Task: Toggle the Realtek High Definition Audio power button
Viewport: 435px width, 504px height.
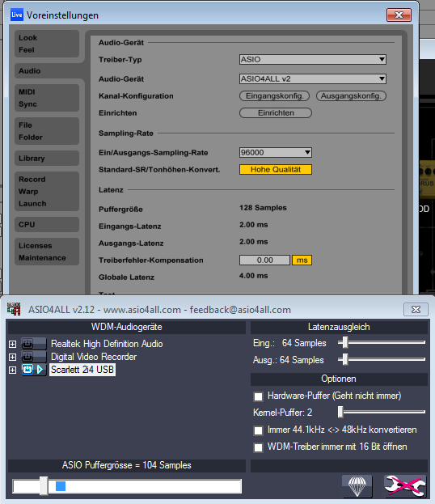Action: pyautogui.click(x=27, y=344)
